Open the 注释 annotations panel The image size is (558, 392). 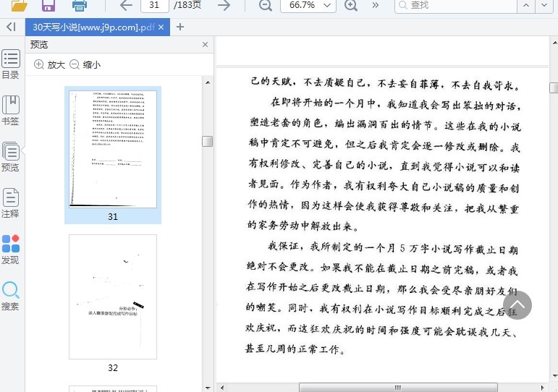(10, 203)
